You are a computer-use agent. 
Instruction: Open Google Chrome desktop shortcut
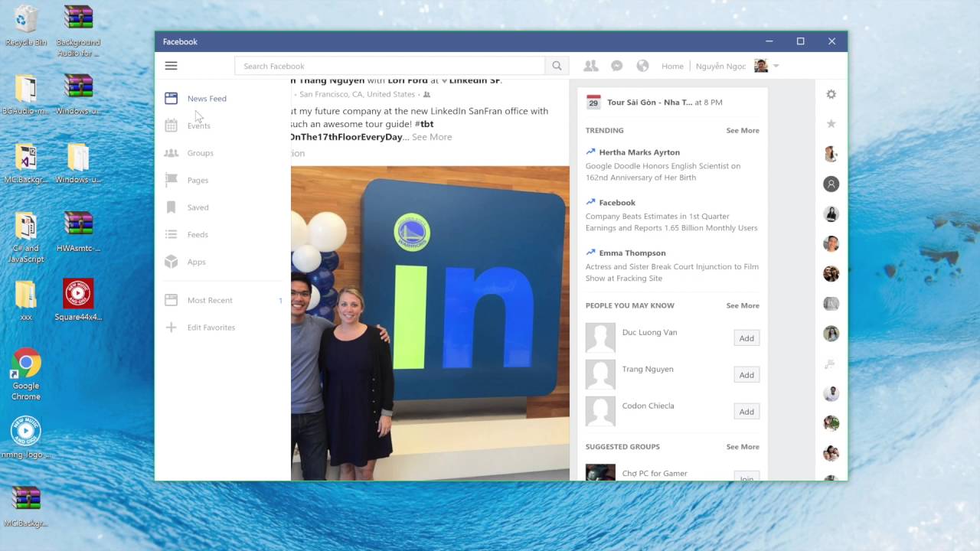point(26,374)
